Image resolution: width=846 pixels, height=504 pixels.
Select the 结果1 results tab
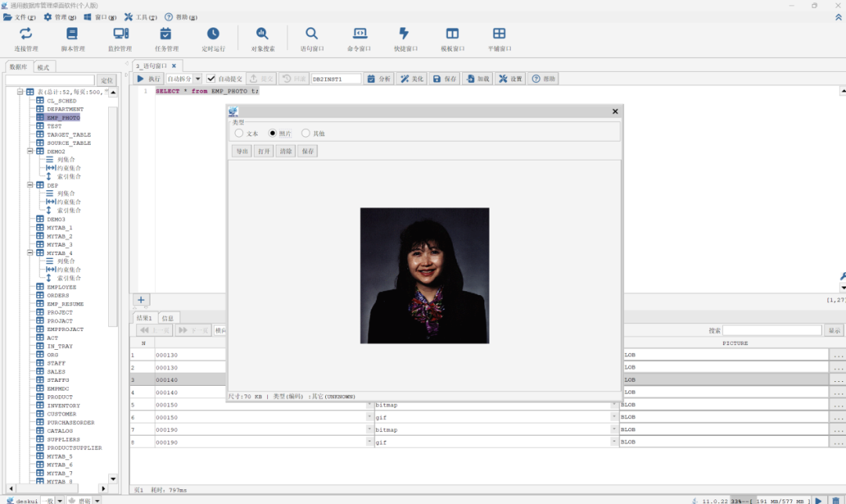click(144, 318)
